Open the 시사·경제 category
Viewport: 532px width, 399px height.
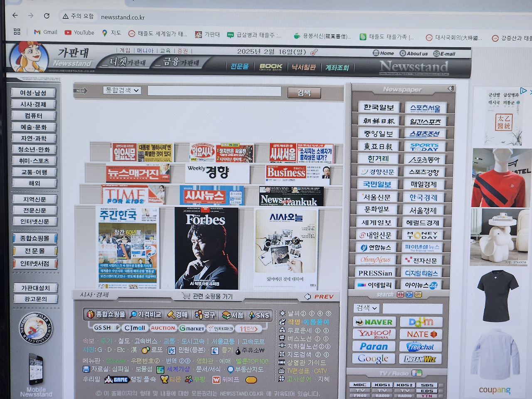34,104
